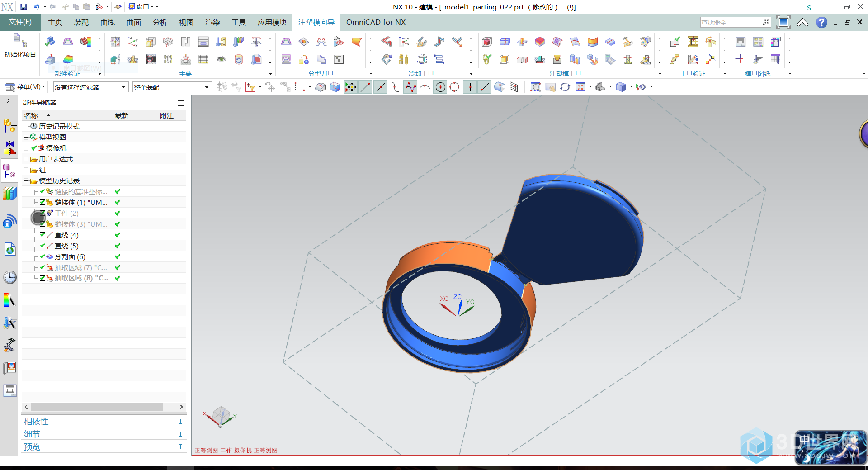868x470 pixels.
Task: Click the 名称 column header
Action: point(66,115)
